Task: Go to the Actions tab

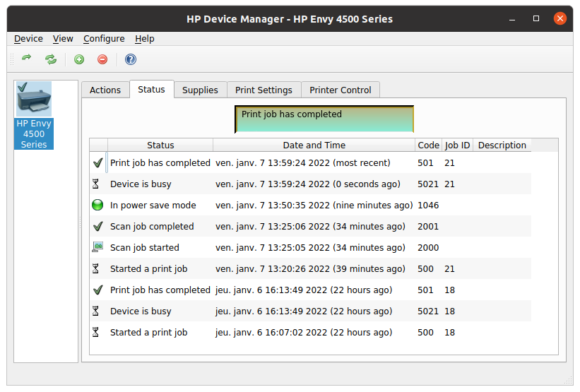Action: (105, 90)
